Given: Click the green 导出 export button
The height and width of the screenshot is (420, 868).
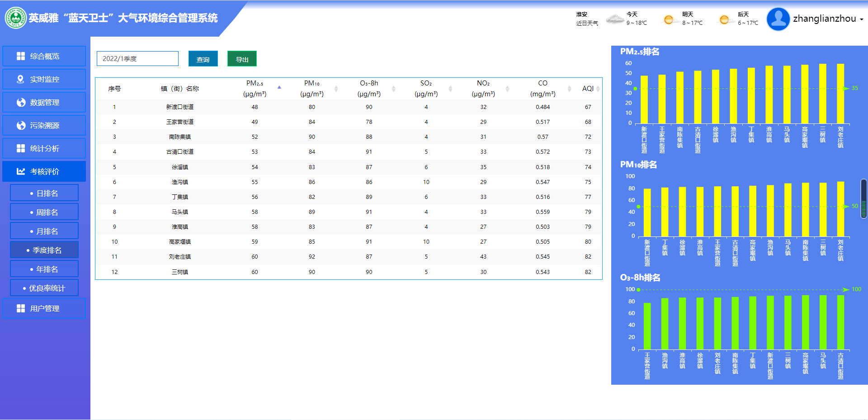Looking at the screenshot, I should click(242, 59).
